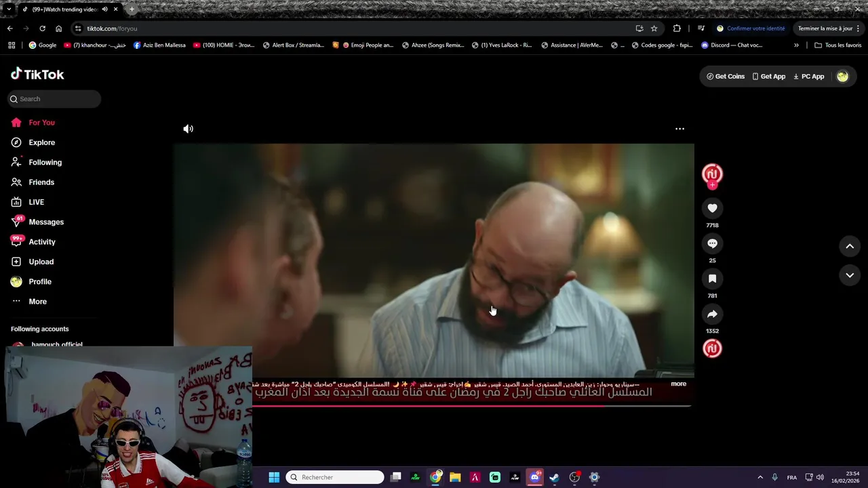Open the account avatar menu at top right
The height and width of the screenshot is (488, 868).
(x=842, y=77)
